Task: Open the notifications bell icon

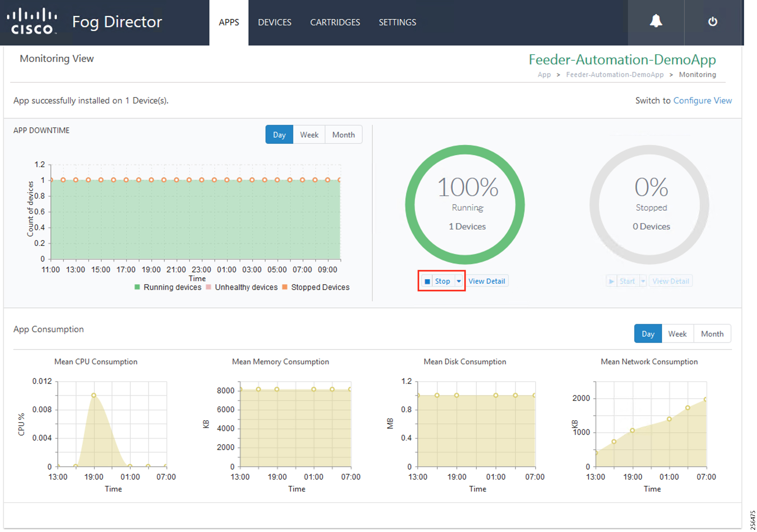Action: coord(655,21)
